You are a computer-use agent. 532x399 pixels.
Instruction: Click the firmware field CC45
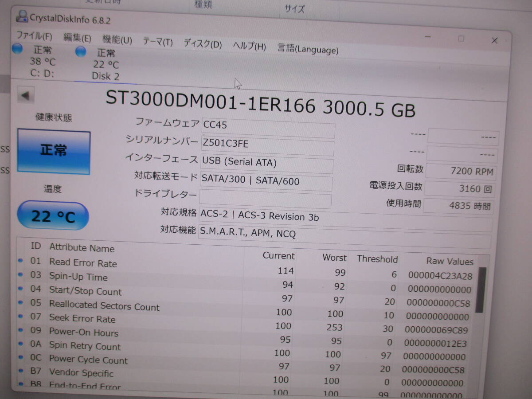click(x=268, y=128)
